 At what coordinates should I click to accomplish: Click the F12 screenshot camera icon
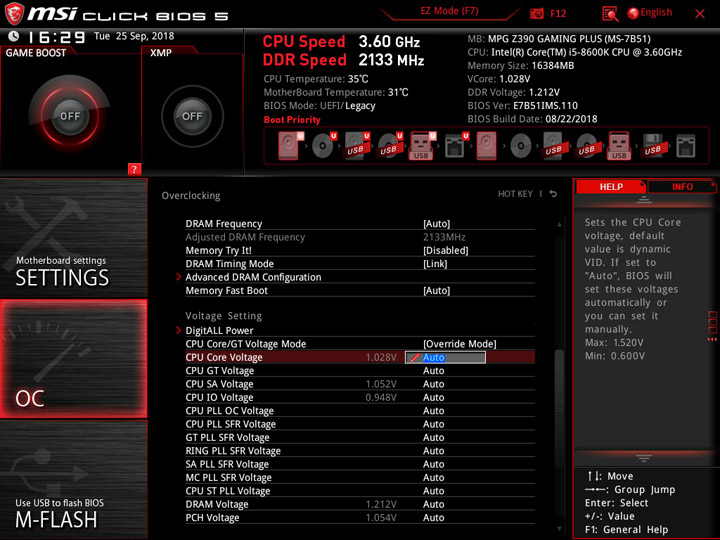(536, 13)
